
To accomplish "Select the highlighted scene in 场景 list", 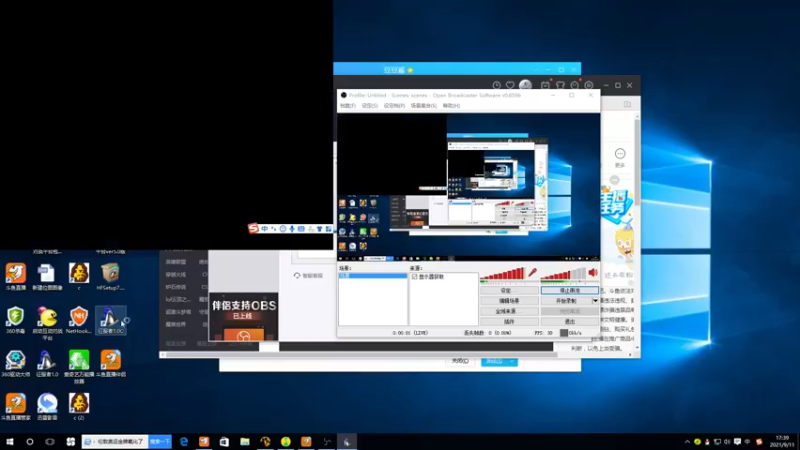I will coord(372,276).
